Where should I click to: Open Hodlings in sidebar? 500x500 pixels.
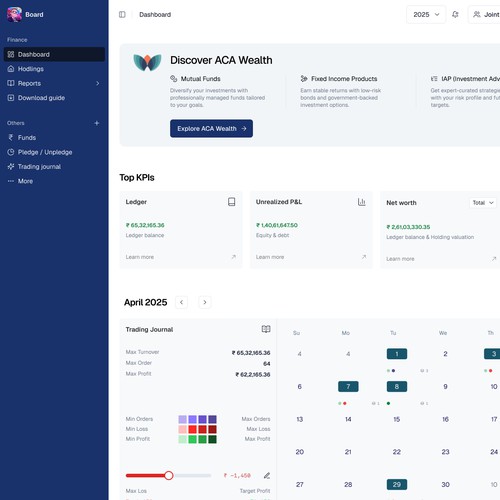pyautogui.click(x=54, y=69)
